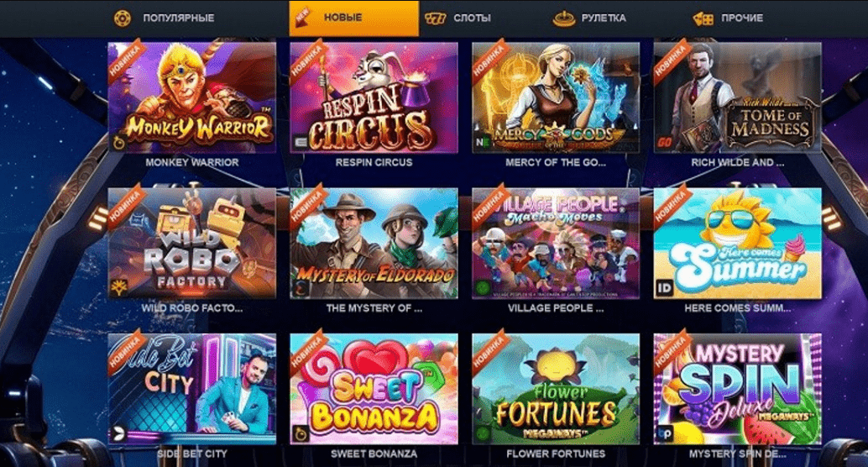Click the dice icon beside Прочие
Image resolution: width=868 pixels, height=467 pixels.
pyautogui.click(x=703, y=18)
